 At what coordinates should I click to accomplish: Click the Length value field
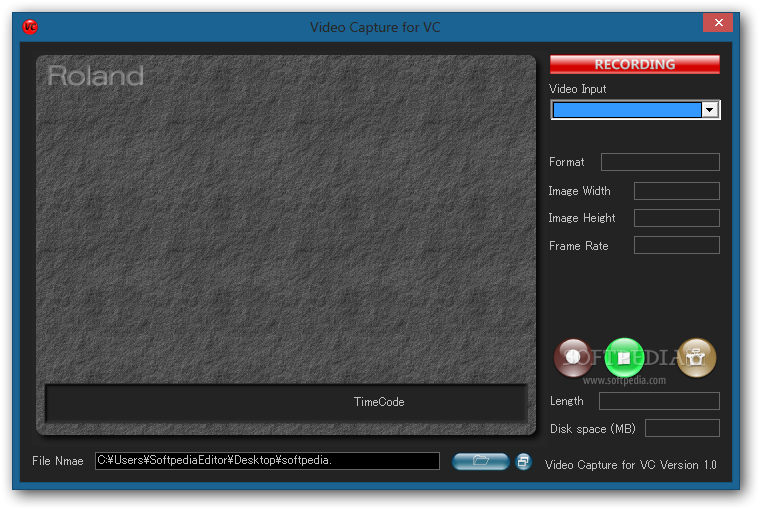pyautogui.click(x=659, y=401)
